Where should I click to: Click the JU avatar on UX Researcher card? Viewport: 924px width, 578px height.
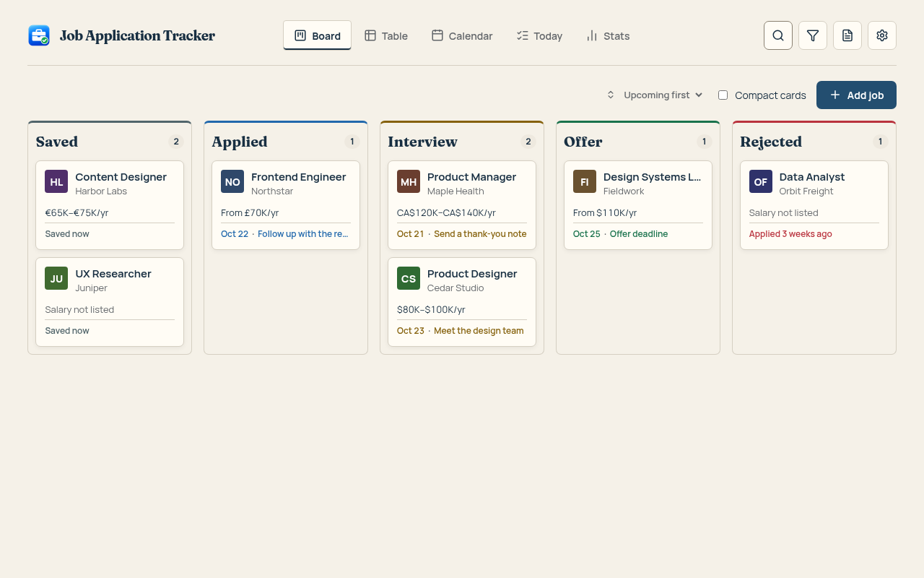(x=56, y=278)
